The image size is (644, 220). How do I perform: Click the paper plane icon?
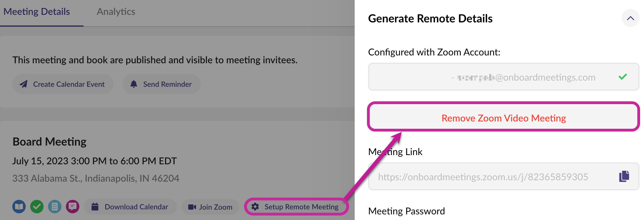click(24, 84)
